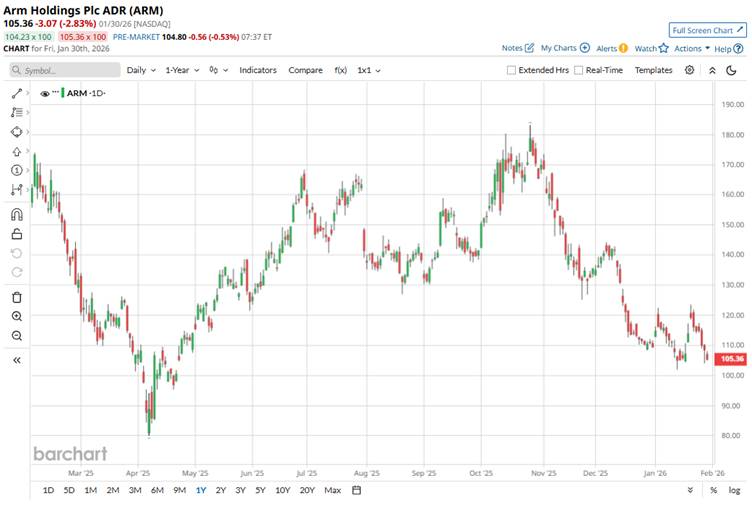Add ARM to Watch list
Image resolution: width=752 pixels, height=509 pixels.
[x=651, y=48]
